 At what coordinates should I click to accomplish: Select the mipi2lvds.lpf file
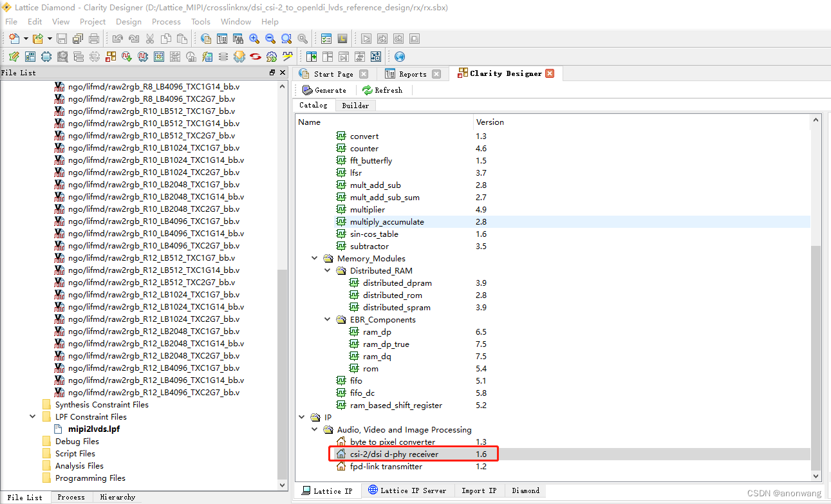94,429
